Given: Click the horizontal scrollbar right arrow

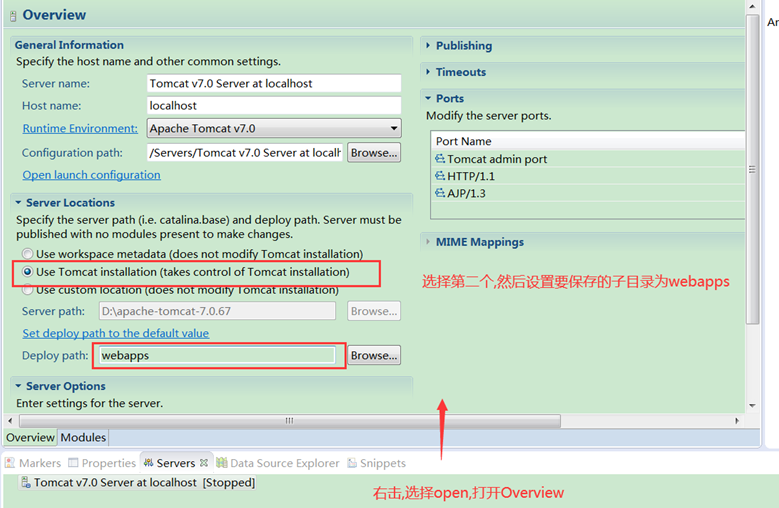Looking at the screenshot, I should click(x=737, y=421).
